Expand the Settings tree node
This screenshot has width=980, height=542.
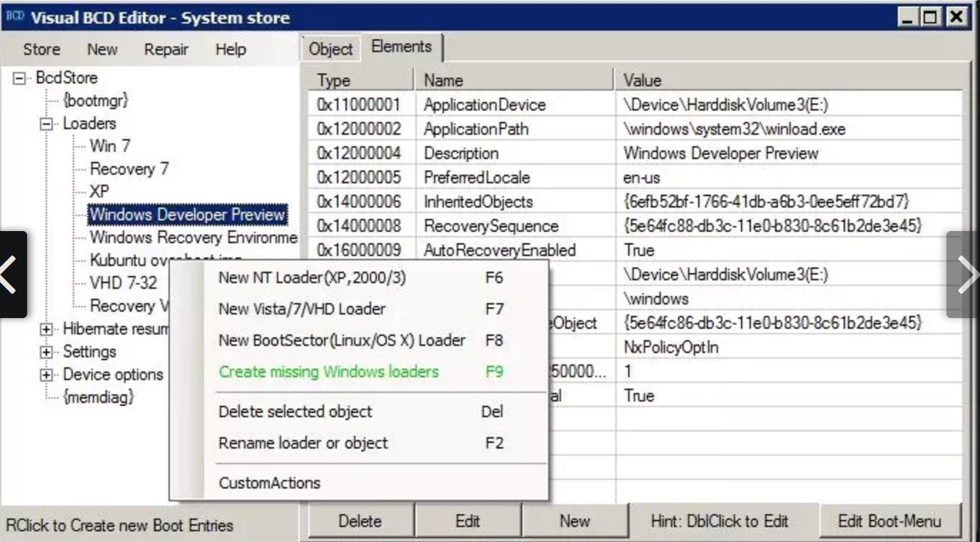(x=46, y=352)
